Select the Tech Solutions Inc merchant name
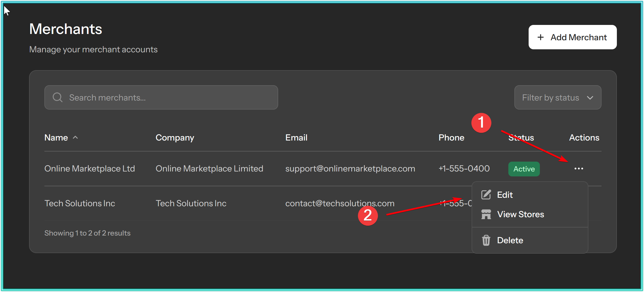Viewport: 644px width, 292px height. pos(80,203)
